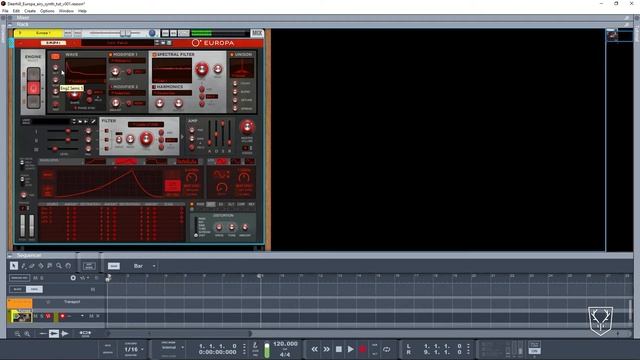The image size is (640, 360).
Task: Enable the Modifier 1 checkbox
Action: [110, 55]
